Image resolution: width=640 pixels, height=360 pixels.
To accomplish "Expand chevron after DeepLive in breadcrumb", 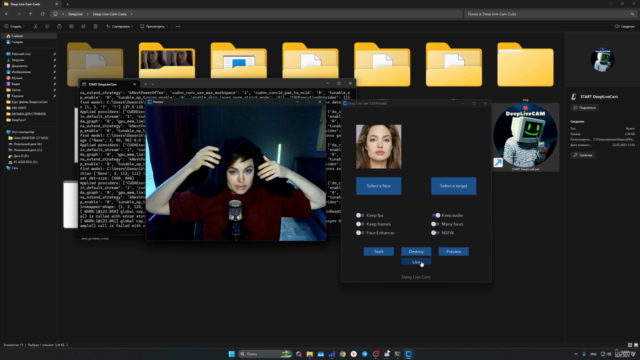I will [88, 14].
